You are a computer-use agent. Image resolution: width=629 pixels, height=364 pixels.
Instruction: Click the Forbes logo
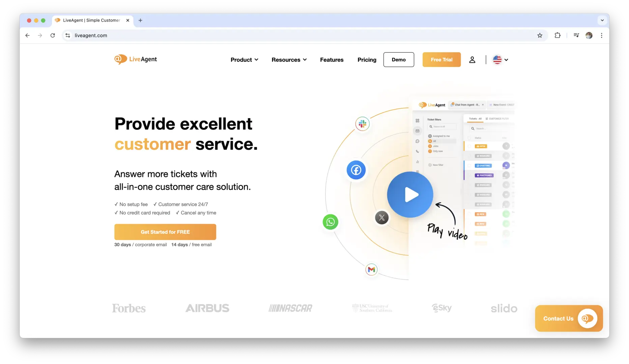129,308
